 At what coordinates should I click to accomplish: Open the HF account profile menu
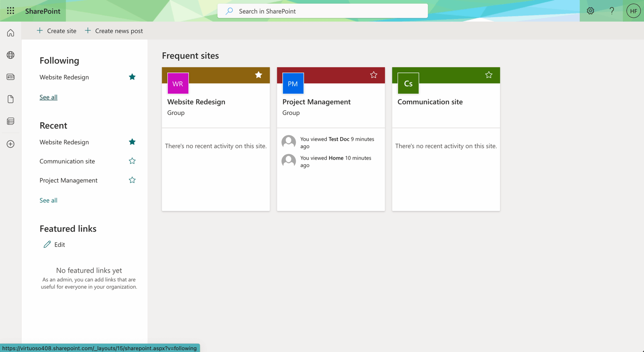[633, 11]
